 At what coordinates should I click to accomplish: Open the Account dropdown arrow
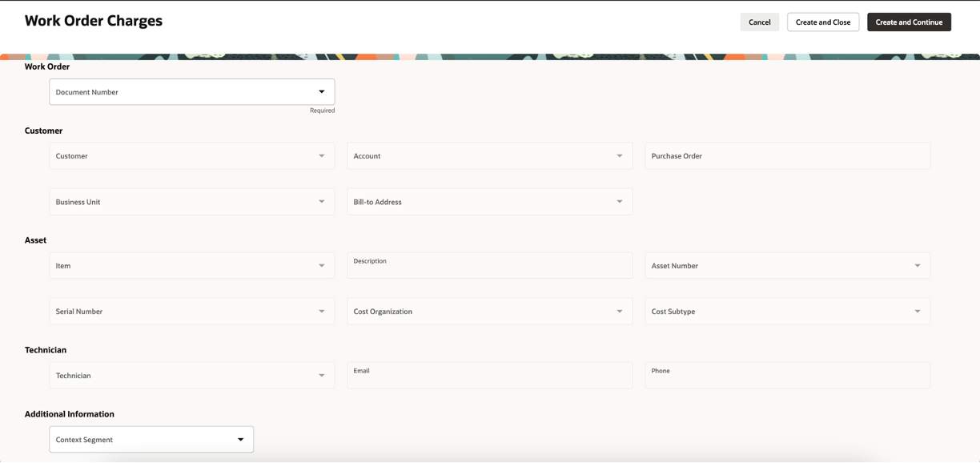pos(620,156)
